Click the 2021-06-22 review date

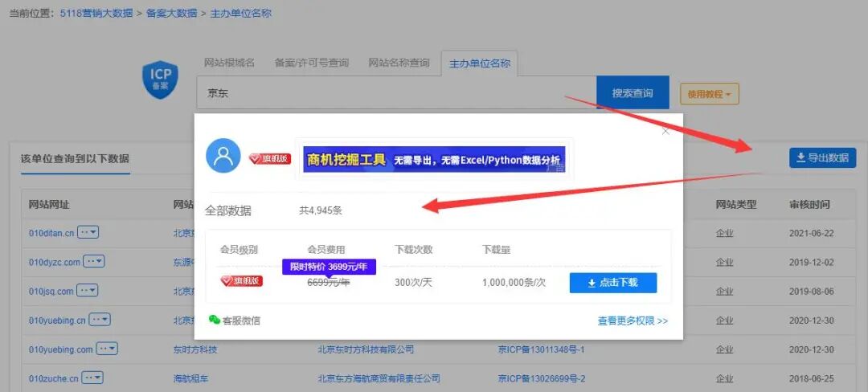(x=812, y=233)
